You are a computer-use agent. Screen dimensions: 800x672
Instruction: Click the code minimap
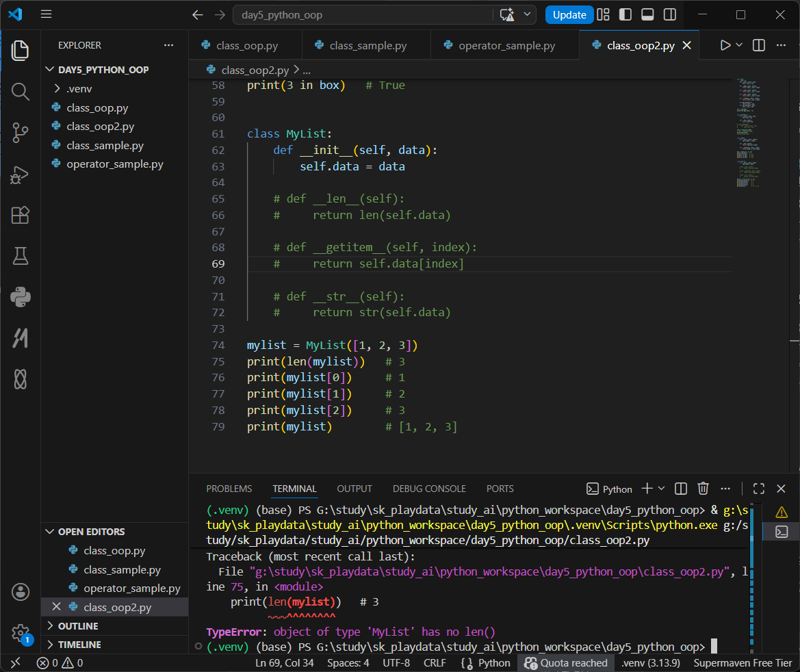click(x=749, y=133)
